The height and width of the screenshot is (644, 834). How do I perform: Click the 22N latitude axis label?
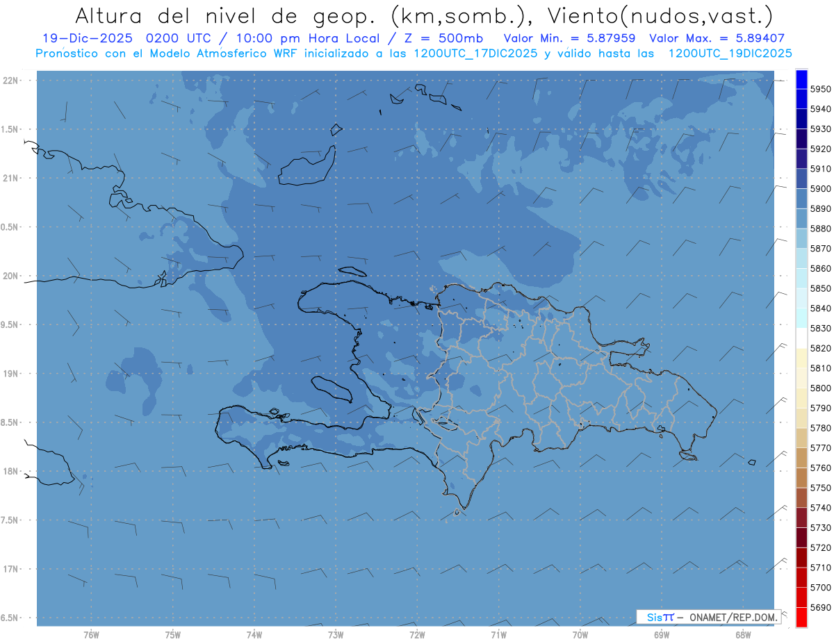(x=12, y=80)
